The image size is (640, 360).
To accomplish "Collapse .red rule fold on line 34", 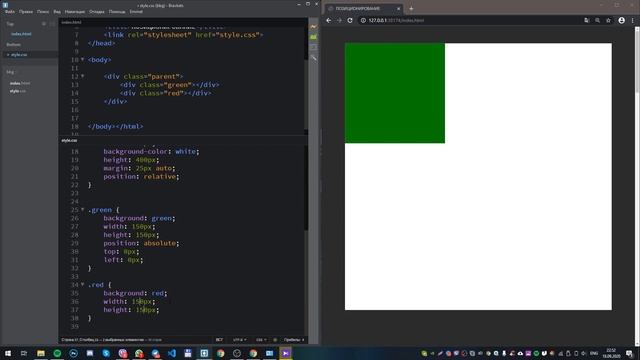I will click(82, 284).
